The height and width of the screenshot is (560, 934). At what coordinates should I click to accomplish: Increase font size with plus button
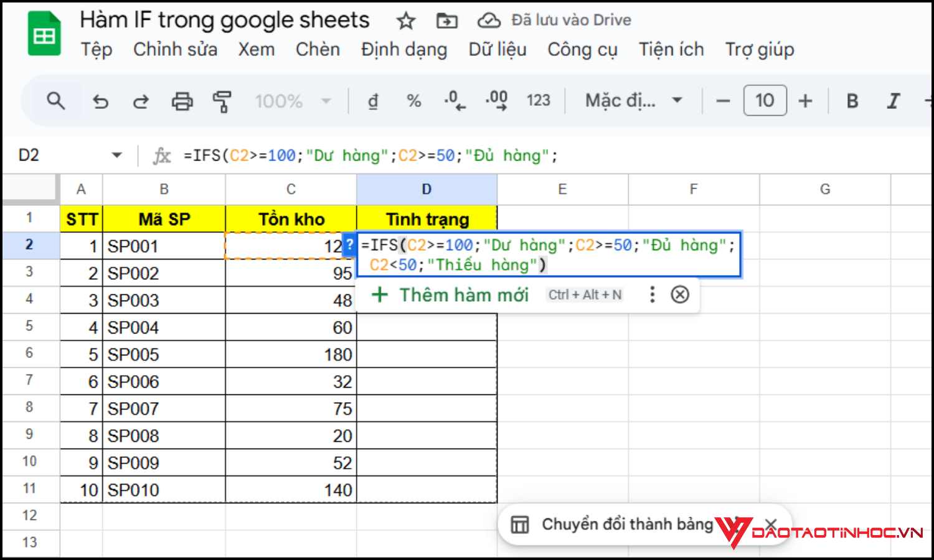[x=805, y=101]
